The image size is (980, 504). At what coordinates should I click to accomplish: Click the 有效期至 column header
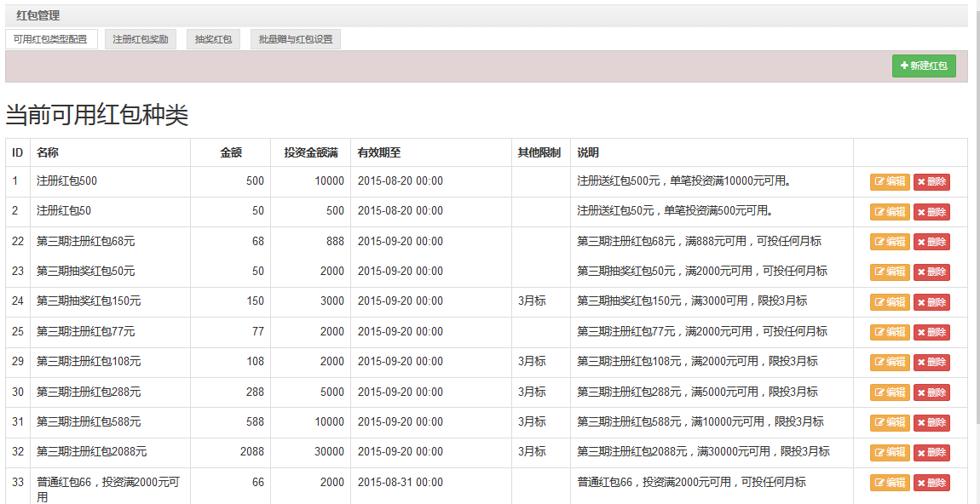(379, 153)
